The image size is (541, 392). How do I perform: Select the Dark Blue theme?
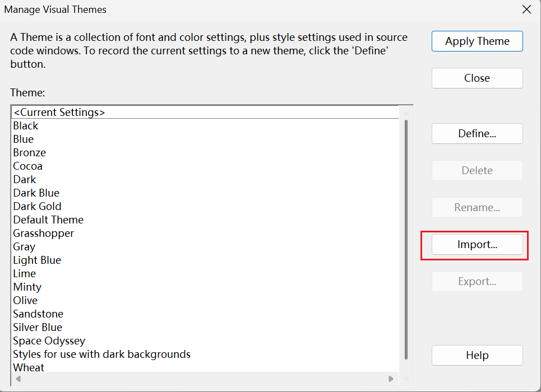tap(205, 193)
